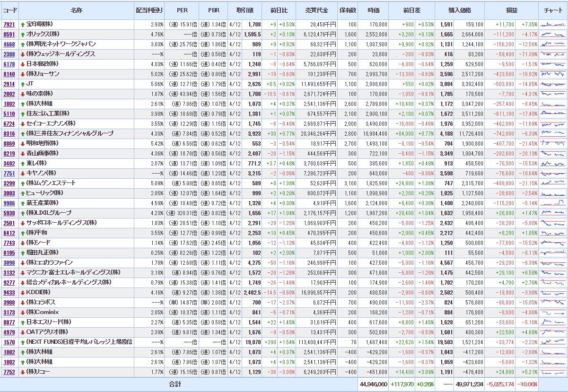Open the mini chart in the オリックス row
Image resolution: width=568 pixels, height=392 pixels.
553,34
